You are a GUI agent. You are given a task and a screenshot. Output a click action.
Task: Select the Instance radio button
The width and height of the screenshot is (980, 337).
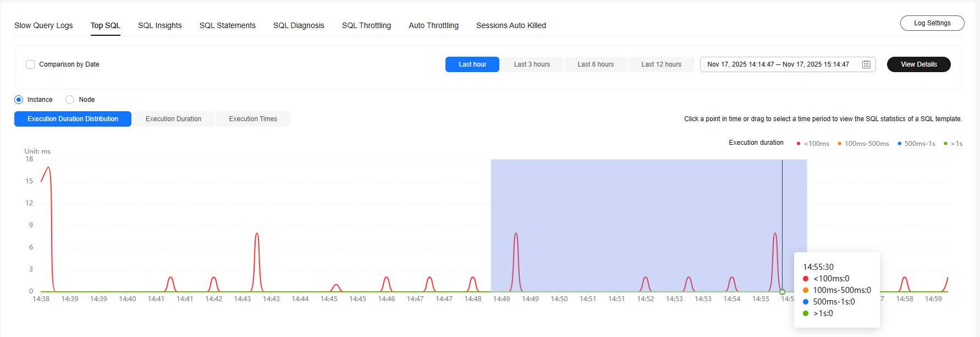pos(19,100)
